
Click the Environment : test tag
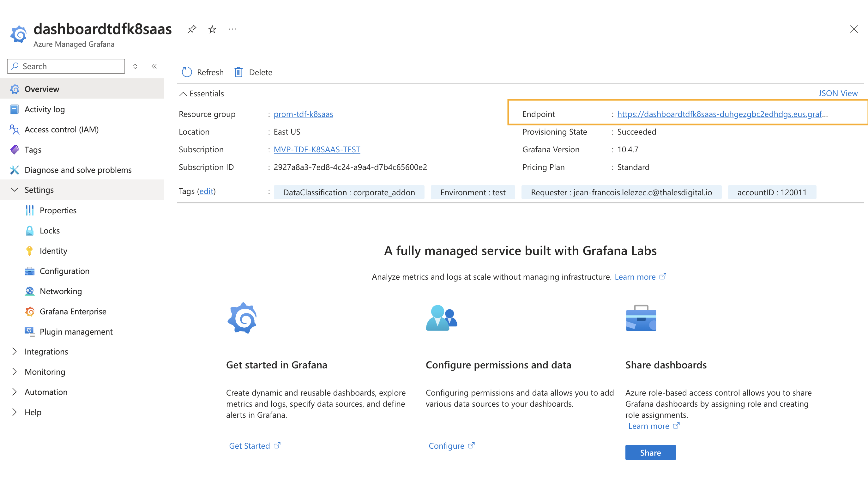pyautogui.click(x=473, y=192)
